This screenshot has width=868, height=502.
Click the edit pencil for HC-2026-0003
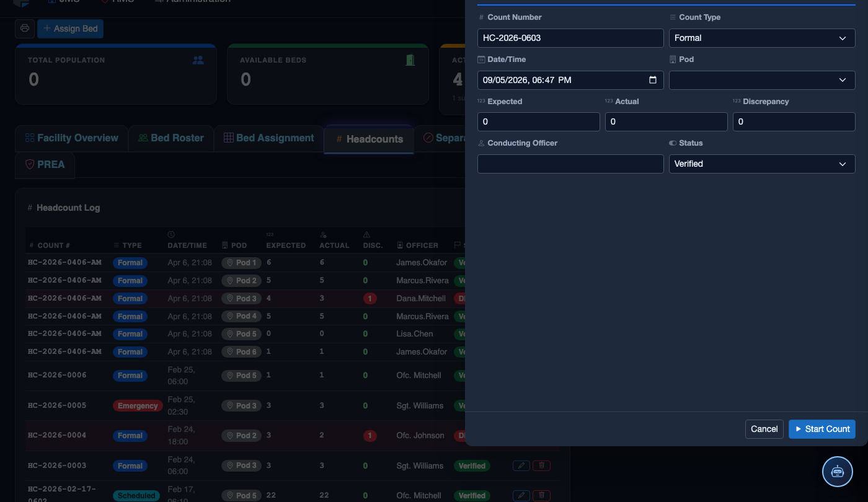pyautogui.click(x=521, y=465)
